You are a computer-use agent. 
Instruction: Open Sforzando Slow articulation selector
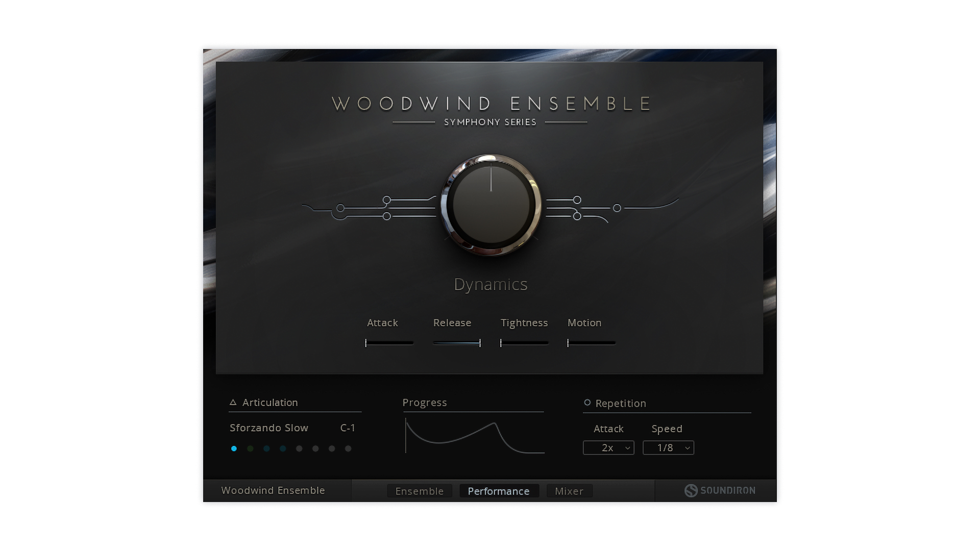point(269,428)
